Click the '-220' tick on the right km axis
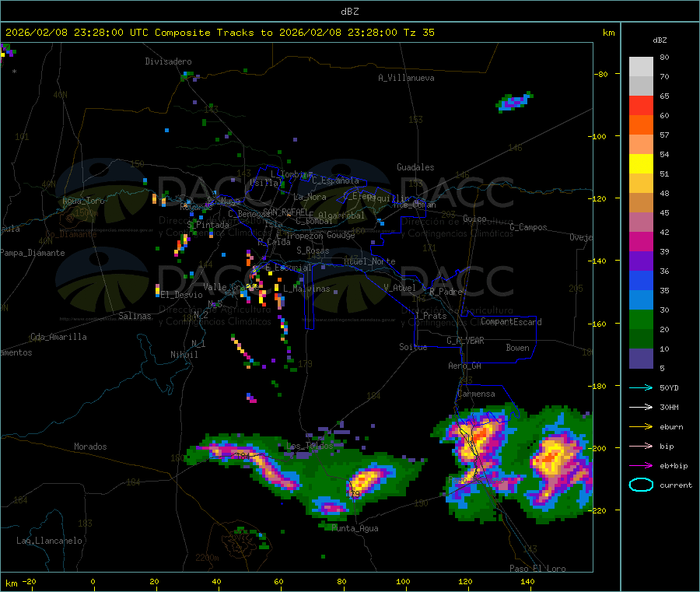This screenshot has height=592, width=700. 598,510
